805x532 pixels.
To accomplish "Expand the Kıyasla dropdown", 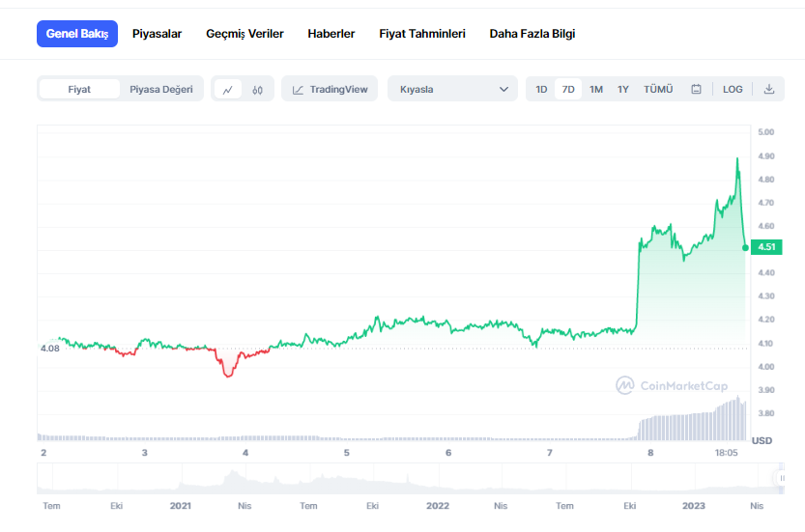I will coord(452,90).
